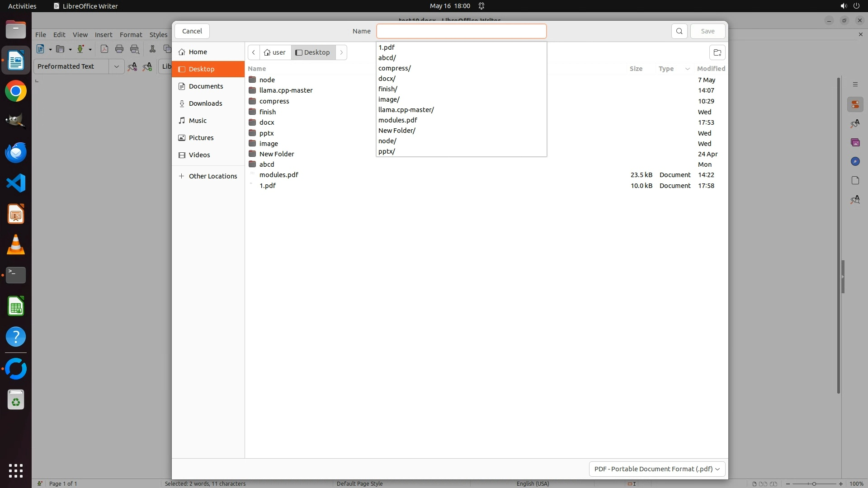868x488 pixels.
Task: Go to Downloads in the sidebar
Action: tap(205, 103)
